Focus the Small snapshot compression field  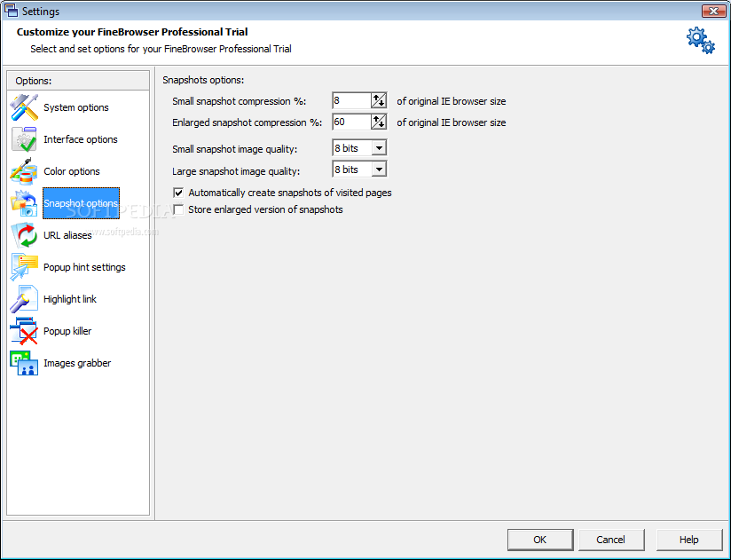click(x=351, y=100)
